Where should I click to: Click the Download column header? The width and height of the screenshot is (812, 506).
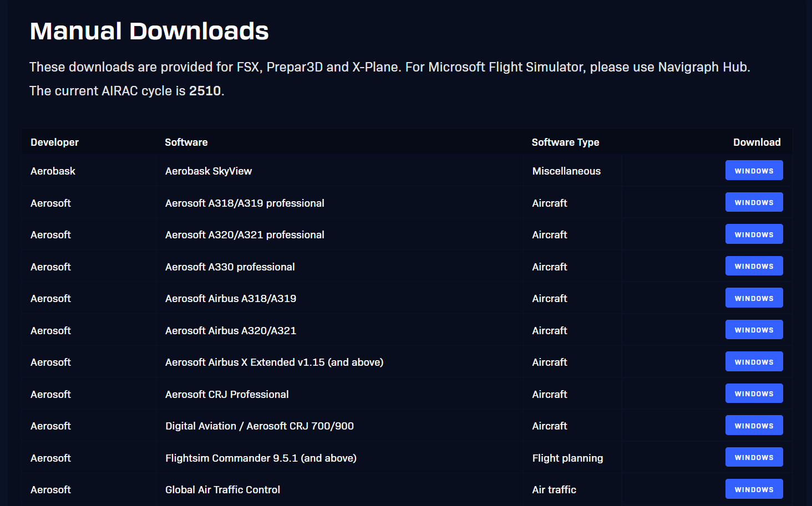[x=757, y=142]
